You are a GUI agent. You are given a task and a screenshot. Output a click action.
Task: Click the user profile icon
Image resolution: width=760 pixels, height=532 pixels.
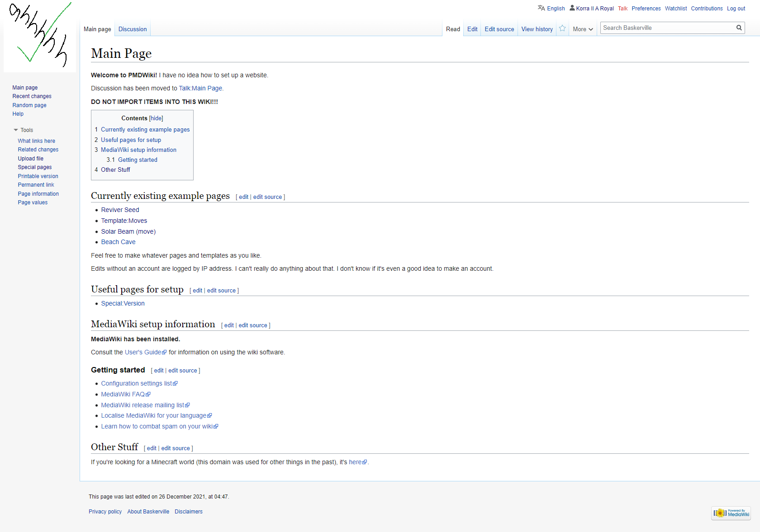[572, 8]
